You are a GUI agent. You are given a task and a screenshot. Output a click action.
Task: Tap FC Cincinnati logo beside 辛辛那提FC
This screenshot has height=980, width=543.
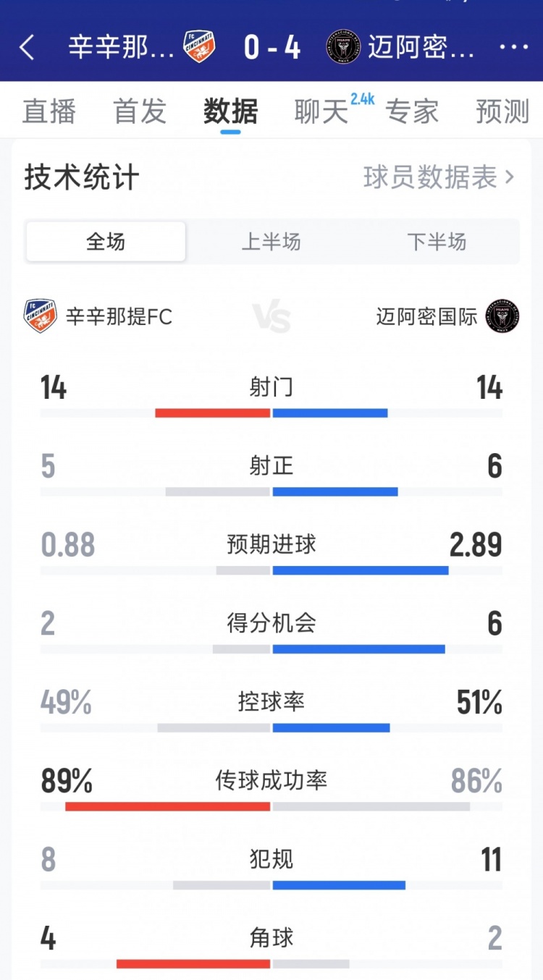pyautogui.click(x=41, y=316)
